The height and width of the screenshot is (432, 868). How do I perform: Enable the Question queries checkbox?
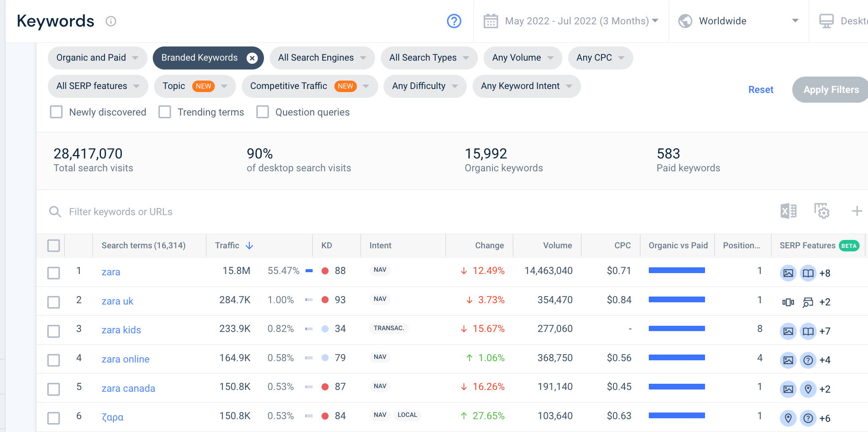pyautogui.click(x=263, y=112)
